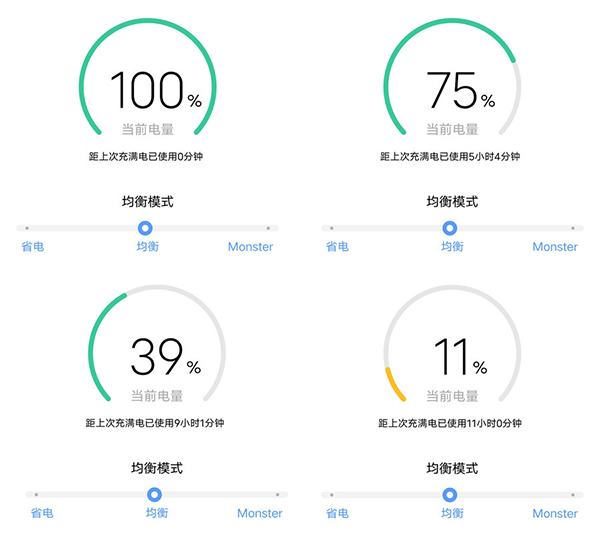Select the 省电 label under the 75% gauge
600x533 pixels.
pyautogui.click(x=337, y=247)
